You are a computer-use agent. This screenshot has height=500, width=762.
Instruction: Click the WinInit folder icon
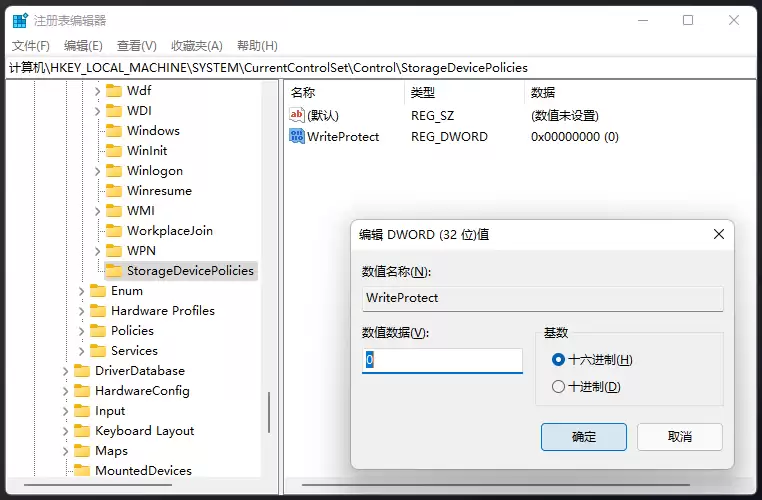(114, 151)
